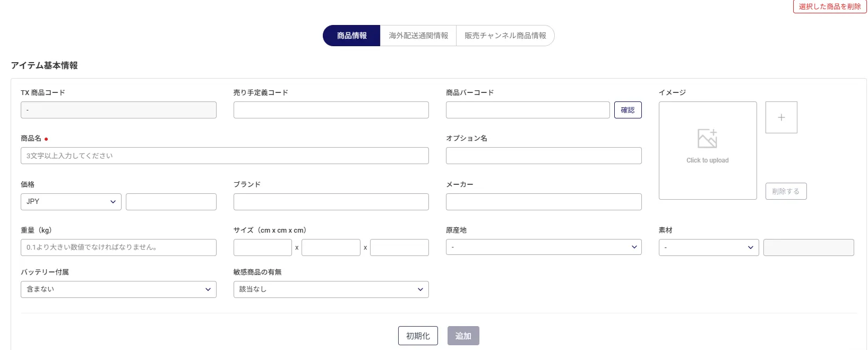Open the 敏感商品の有無 dropdown
Viewport: 868px width, 350px height.
tap(331, 289)
